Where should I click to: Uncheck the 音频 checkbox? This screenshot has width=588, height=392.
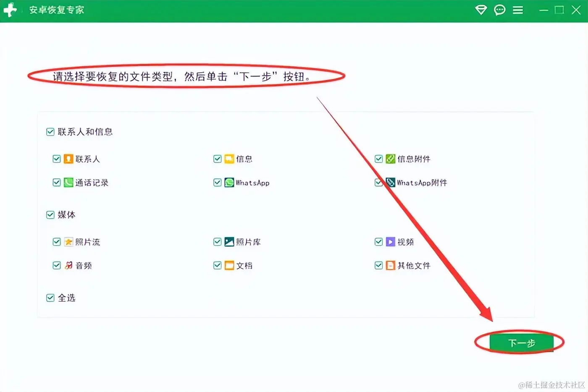(57, 265)
